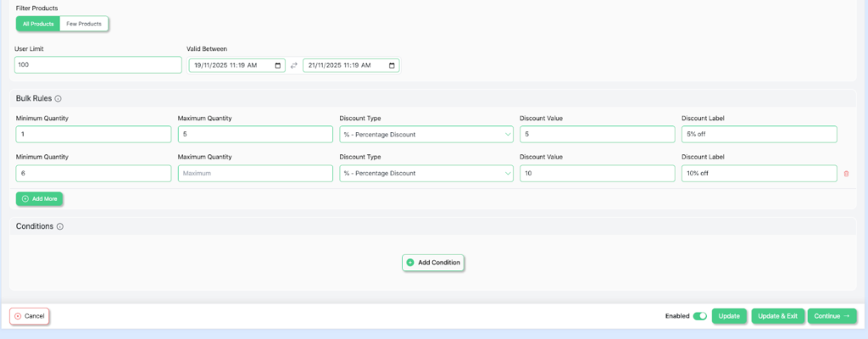This screenshot has width=868, height=339.
Task: Delete the second bulk rule row
Action: pos(846,174)
